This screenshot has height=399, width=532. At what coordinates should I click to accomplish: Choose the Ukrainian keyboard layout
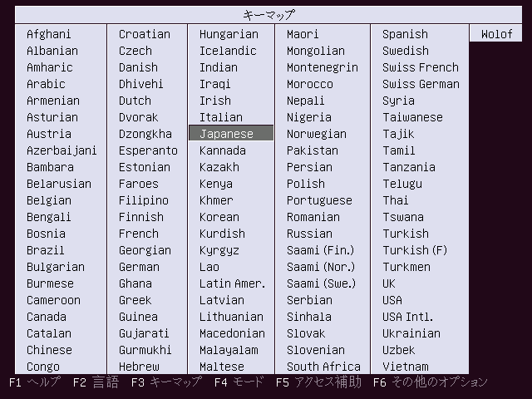coord(411,333)
